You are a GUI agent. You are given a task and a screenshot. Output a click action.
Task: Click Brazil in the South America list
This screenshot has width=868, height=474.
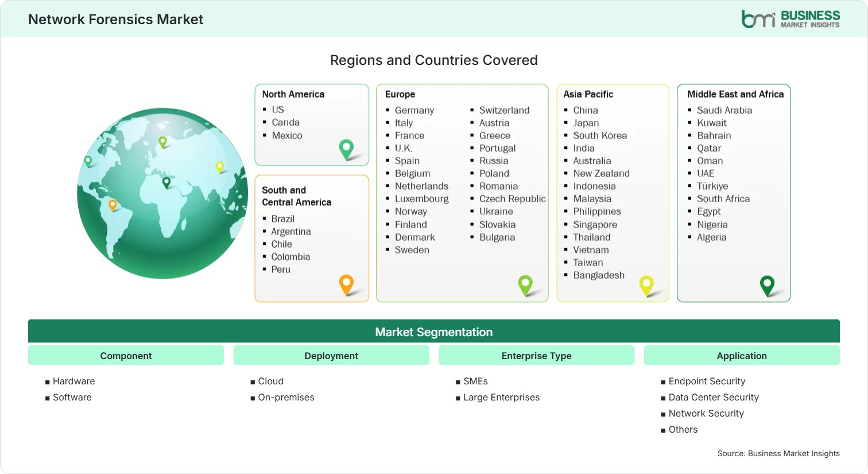click(282, 219)
